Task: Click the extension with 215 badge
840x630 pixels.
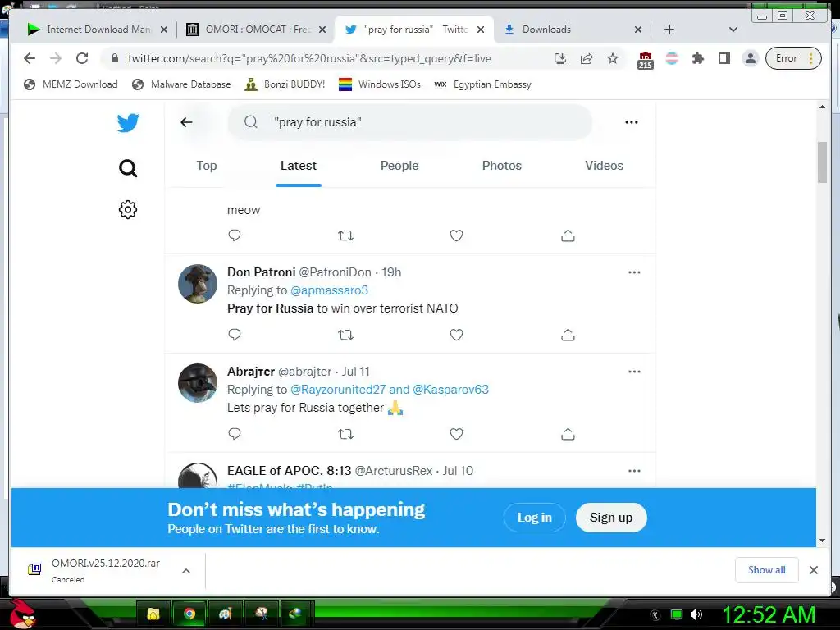Action: pos(646,60)
